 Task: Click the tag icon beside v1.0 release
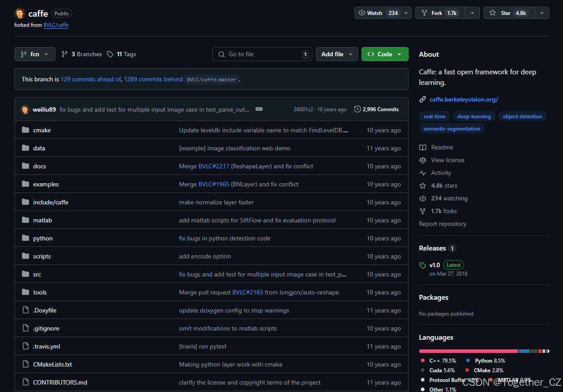423,265
